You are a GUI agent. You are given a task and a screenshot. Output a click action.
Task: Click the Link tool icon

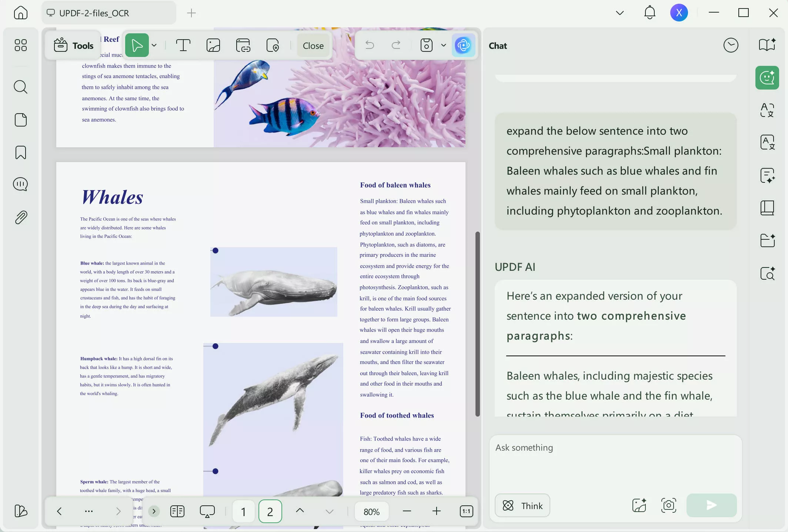click(x=243, y=46)
